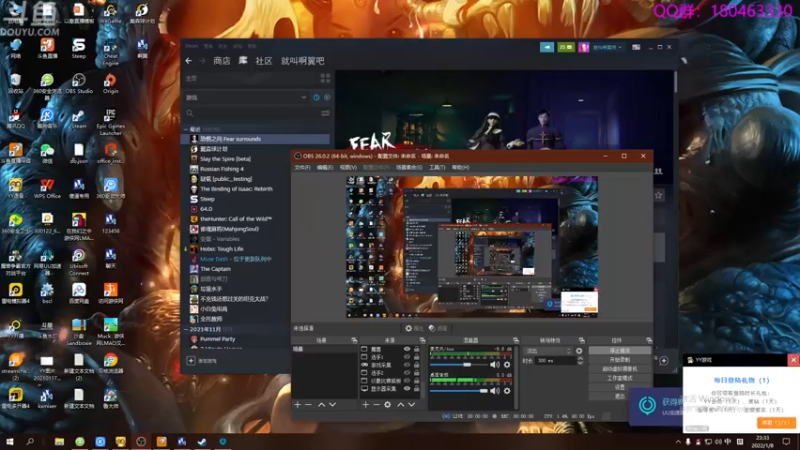
Task: Favorite the game with the star icon in Steam
Action: pos(659,195)
